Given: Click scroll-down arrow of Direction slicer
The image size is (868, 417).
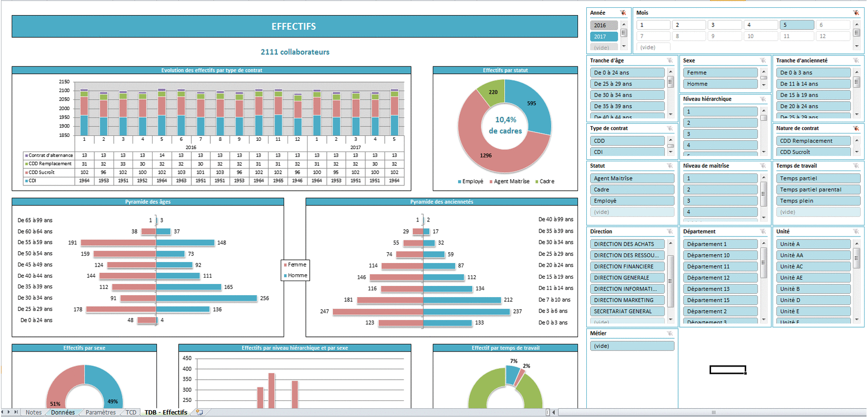Looking at the screenshot, I should tap(670, 319).
